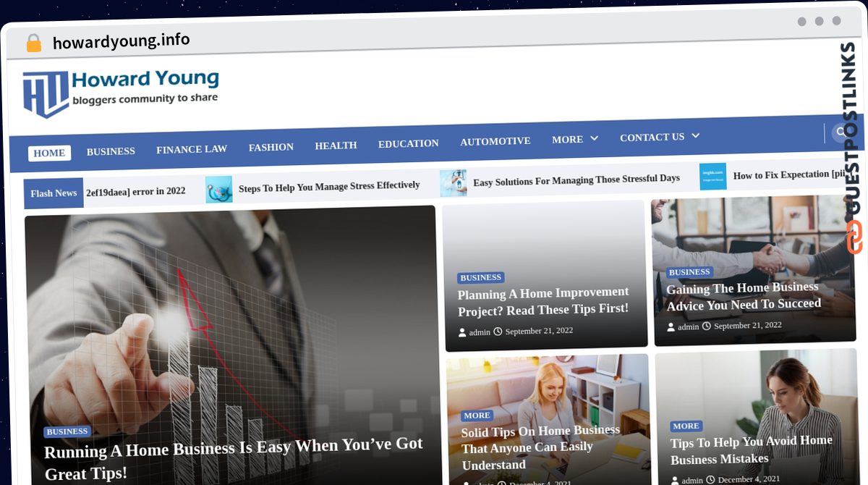The height and width of the screenshot is (485, 868).
Task: Open 'Steps To Help You Manage Stress Effectively'
Action: click(x=329, y=187)
